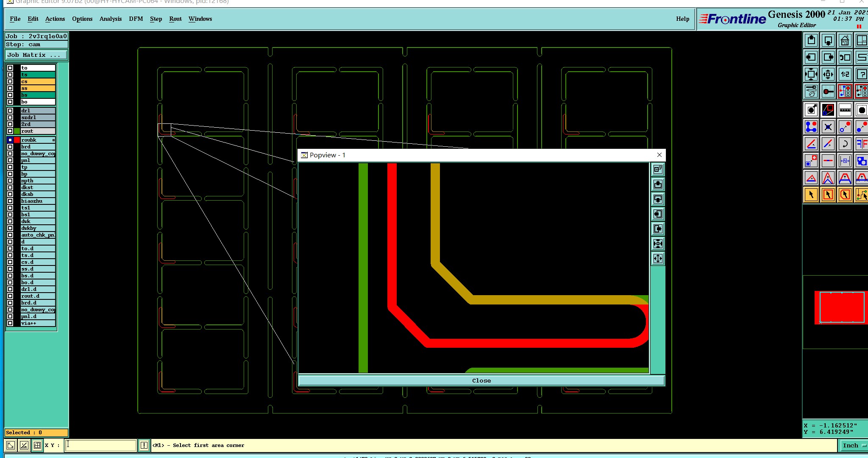Open the Rout menu

click(x=175, y=19)
